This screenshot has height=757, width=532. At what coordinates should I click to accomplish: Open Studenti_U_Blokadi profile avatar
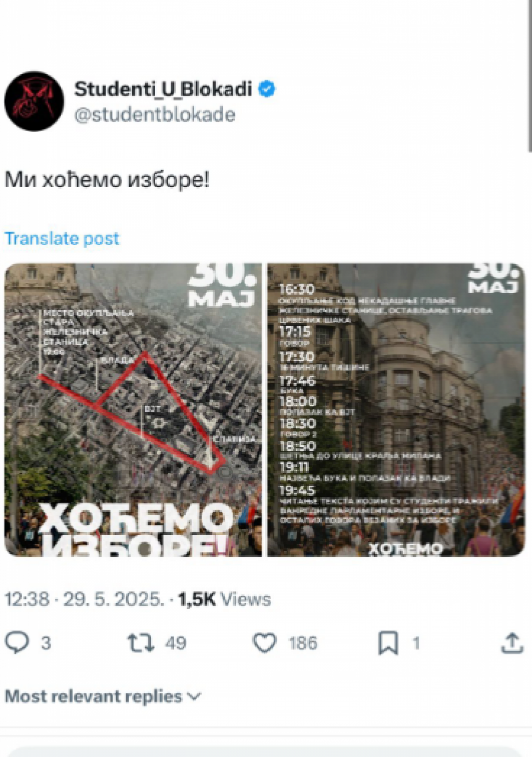click(x=34, y=101)
